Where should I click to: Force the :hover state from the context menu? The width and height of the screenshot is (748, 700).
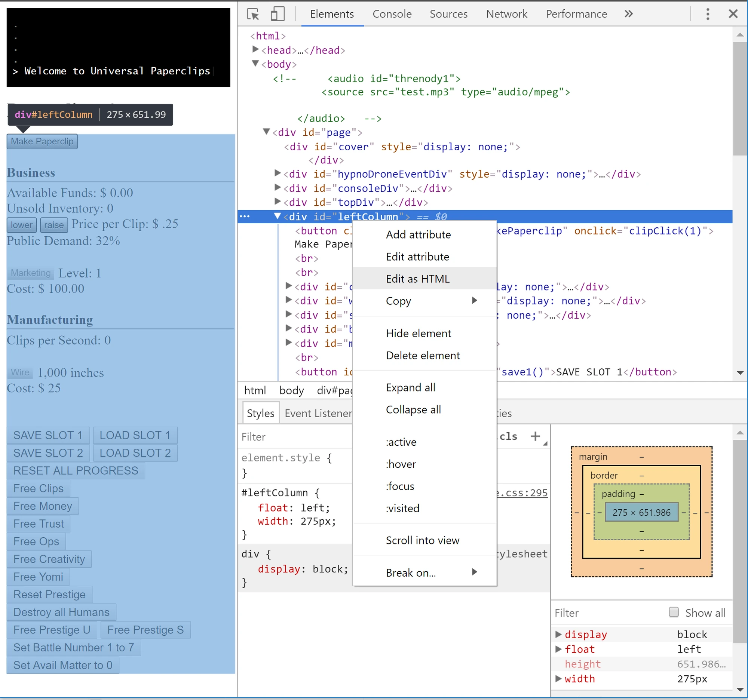pos(401,464)
